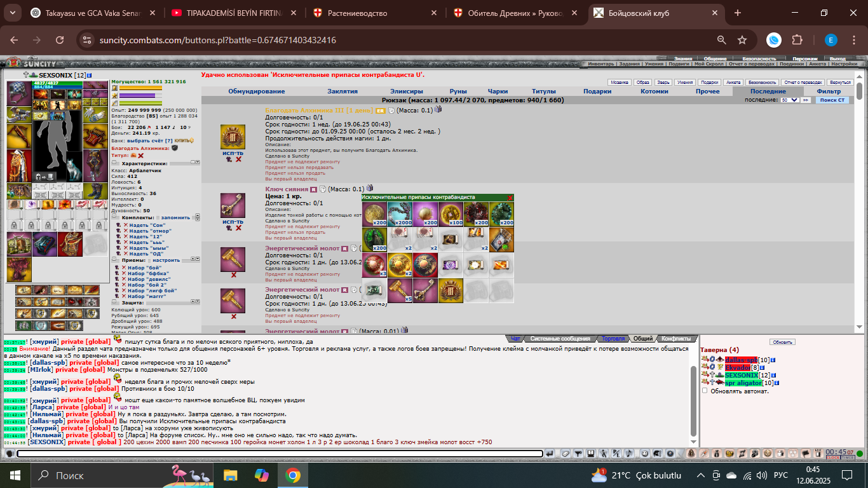Click the выбрать счёт bank link

146,140
